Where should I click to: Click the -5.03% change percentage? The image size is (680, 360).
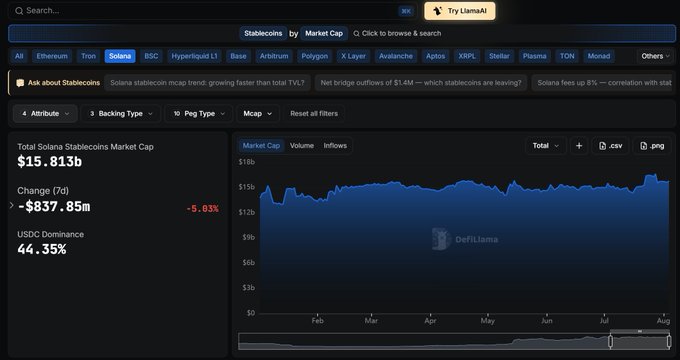tap(202, 209)
